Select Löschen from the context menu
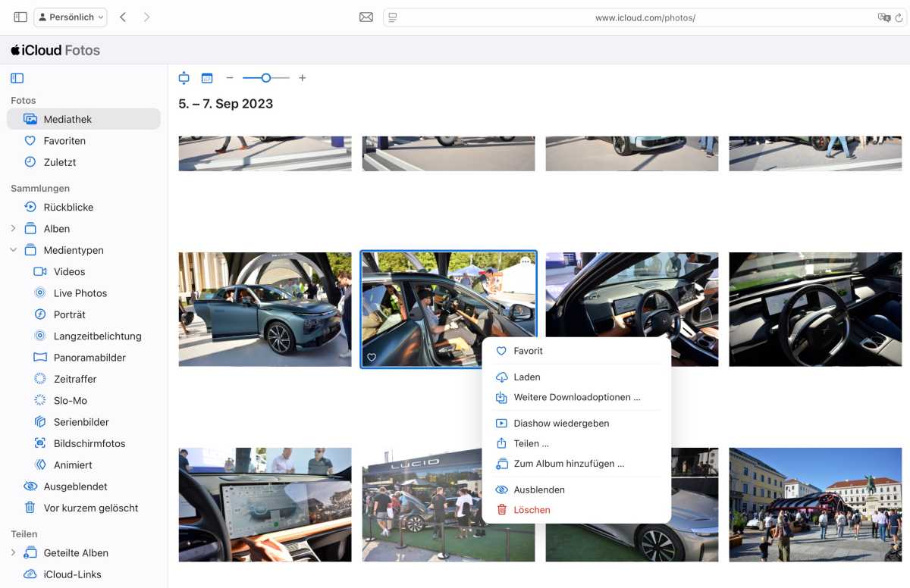 click(x=532, y=510)
